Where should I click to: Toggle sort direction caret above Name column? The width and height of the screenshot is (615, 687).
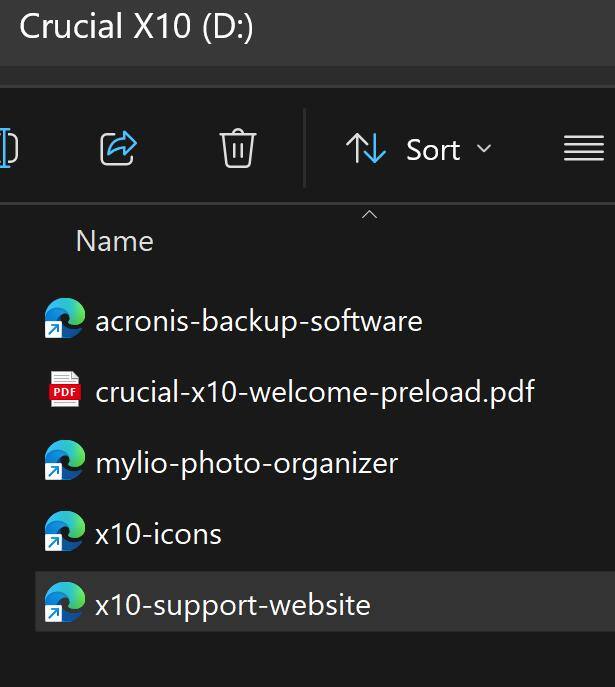(369, 215)
